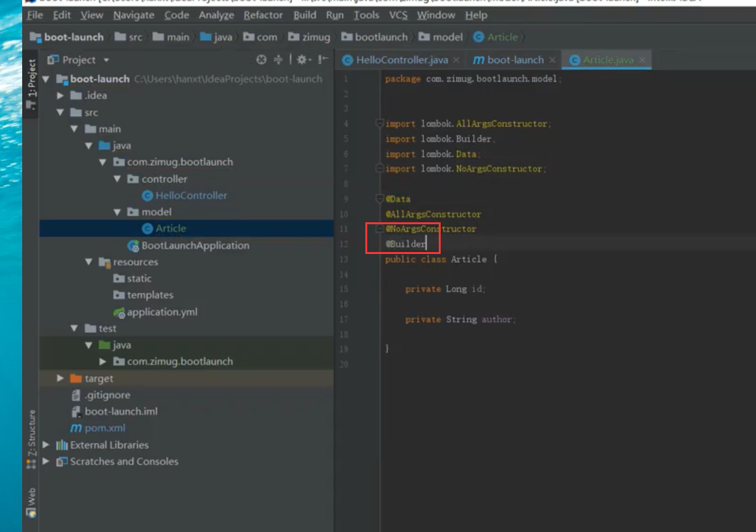Expand the .idea folder
Screen dimensions: 756x532
tap(60, 96)
